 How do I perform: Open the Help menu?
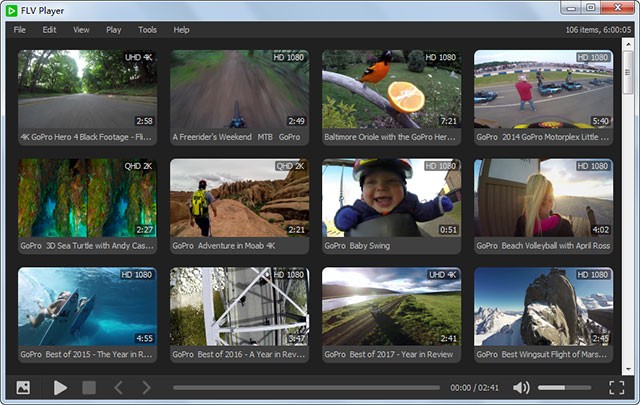tap(181, 30)
